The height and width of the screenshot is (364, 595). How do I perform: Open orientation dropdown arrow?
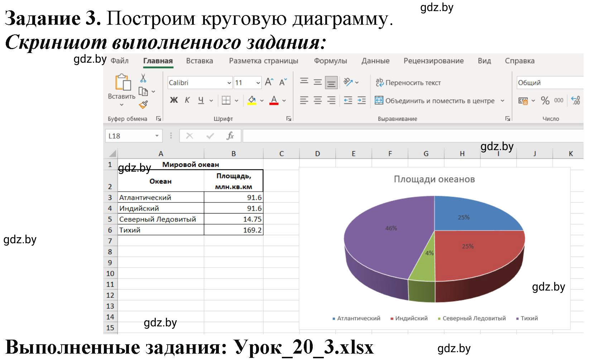357,83
